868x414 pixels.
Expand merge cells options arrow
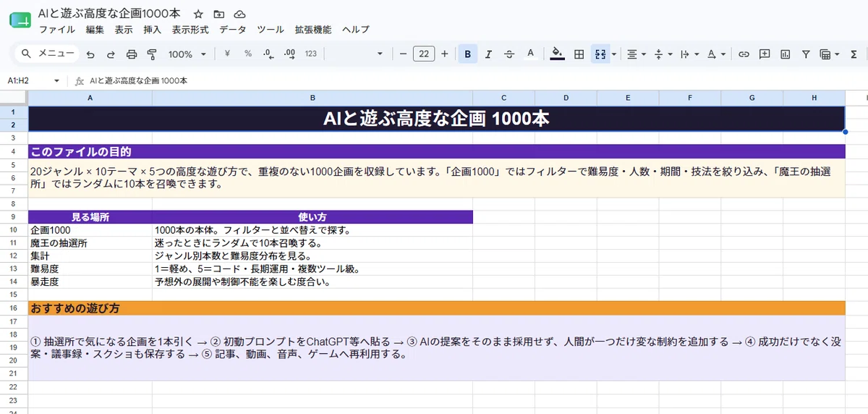(x=614, y=54)
